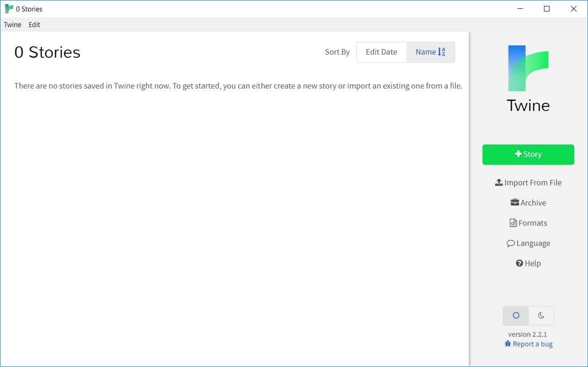588x367 pixels.
Task: Click the "0 Stories" page heading
Action: pyautogui.click(x=47, y=52)
